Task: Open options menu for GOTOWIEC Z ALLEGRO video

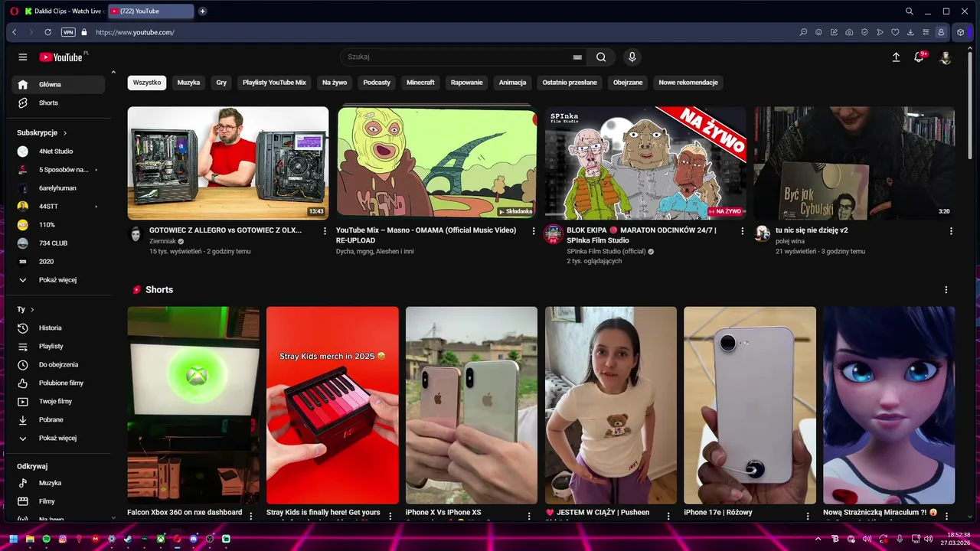Action: tap(325, 231)
